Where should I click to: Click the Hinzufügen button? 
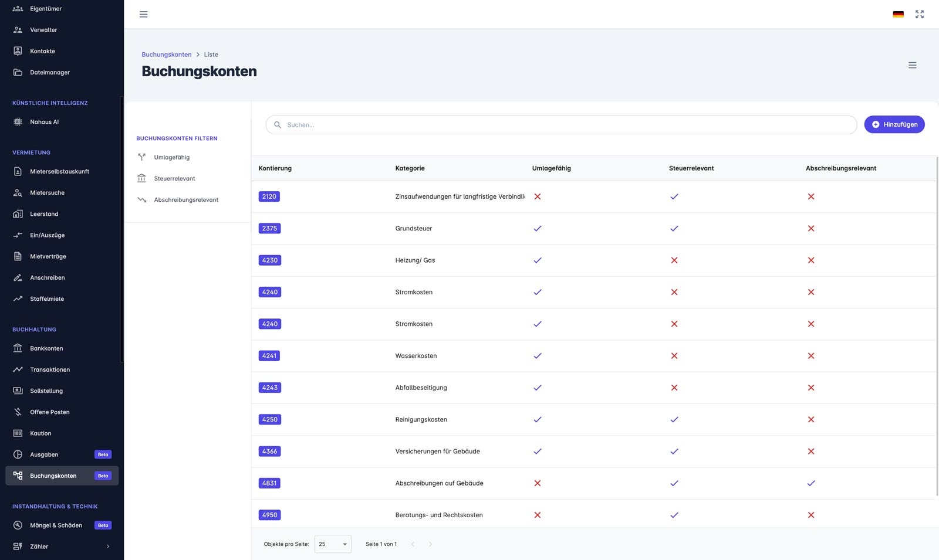tap(894, 124)
